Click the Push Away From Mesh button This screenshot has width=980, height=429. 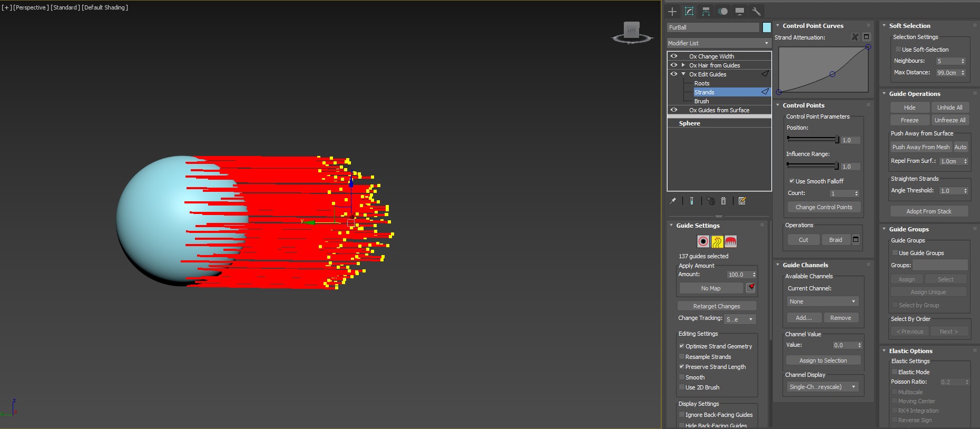coord(920,147)
